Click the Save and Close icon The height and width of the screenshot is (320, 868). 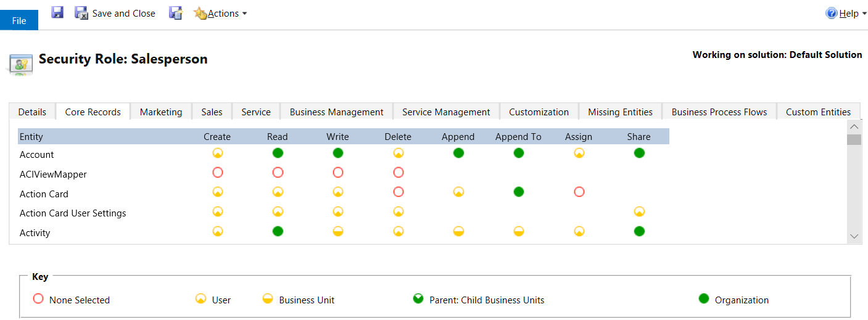[81, 13]
